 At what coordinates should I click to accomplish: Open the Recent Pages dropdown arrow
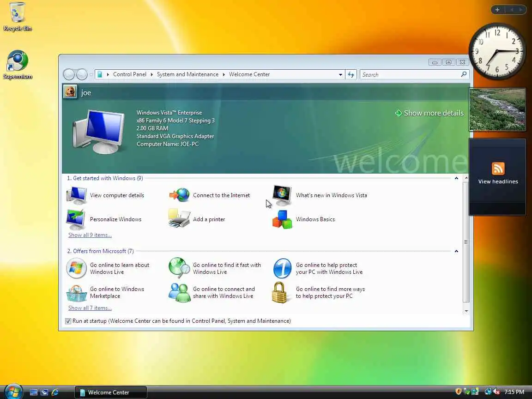(91, 75)
